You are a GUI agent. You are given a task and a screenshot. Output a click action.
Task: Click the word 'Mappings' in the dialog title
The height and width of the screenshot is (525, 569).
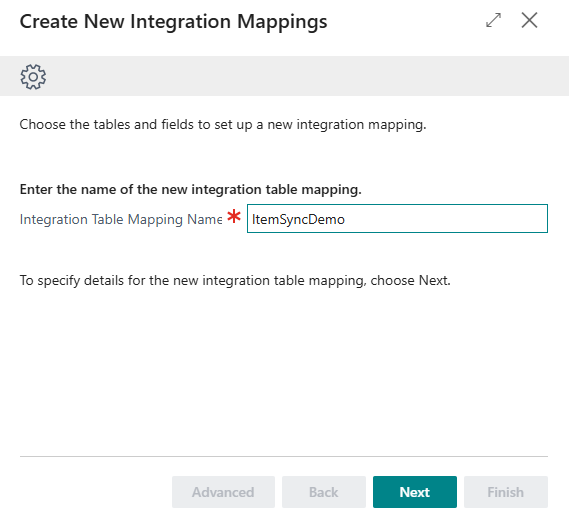tap(282, 22)
